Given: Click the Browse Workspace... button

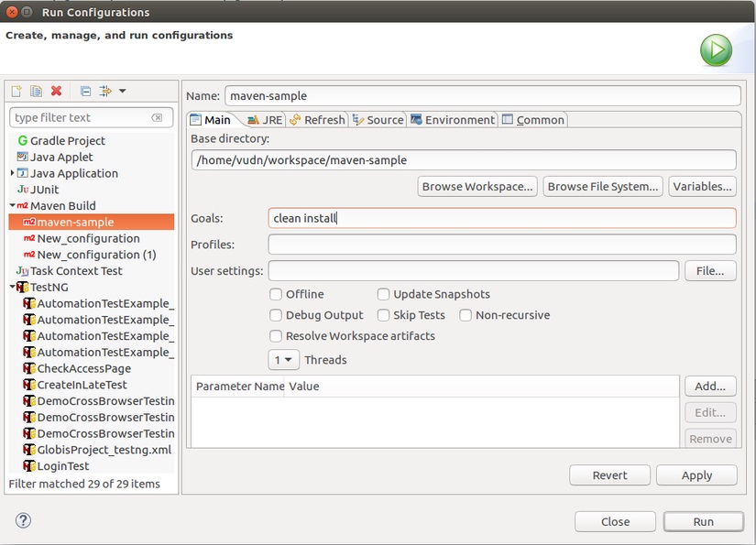Looking at the screenshot, I should [x=477, y=187].
